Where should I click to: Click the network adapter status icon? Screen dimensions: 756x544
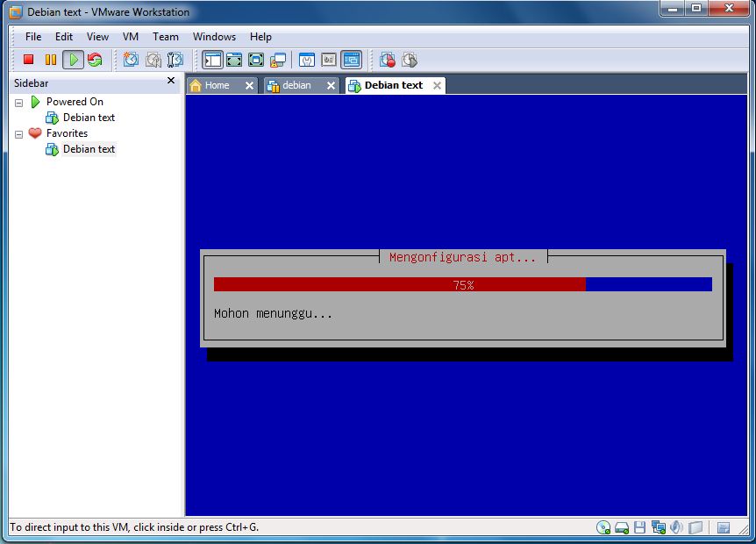[658, 527]
